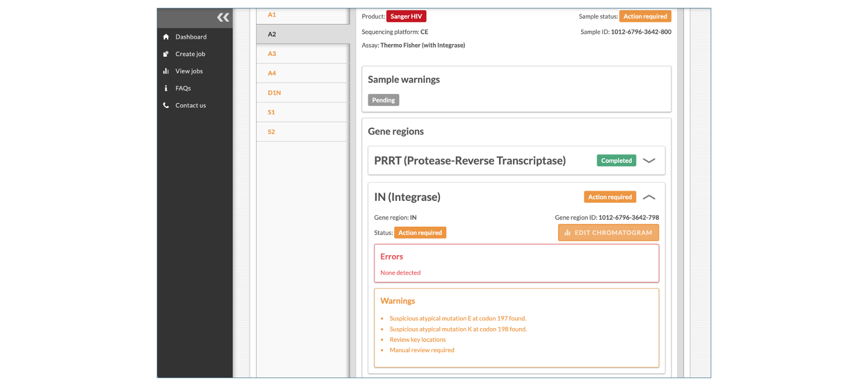868x386 pixels.
Task: Click 'Gene region: IN' text
Action: coord(395,217)
